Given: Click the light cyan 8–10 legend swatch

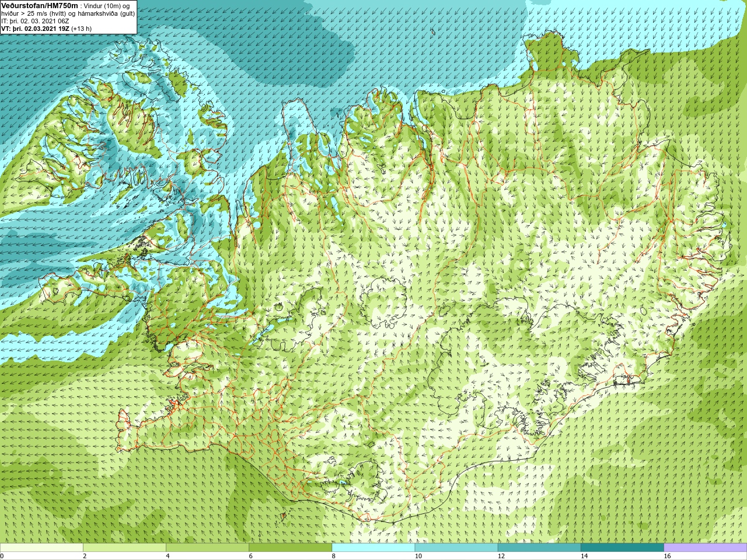Looking at the screenshot, I should pos(373,548).
